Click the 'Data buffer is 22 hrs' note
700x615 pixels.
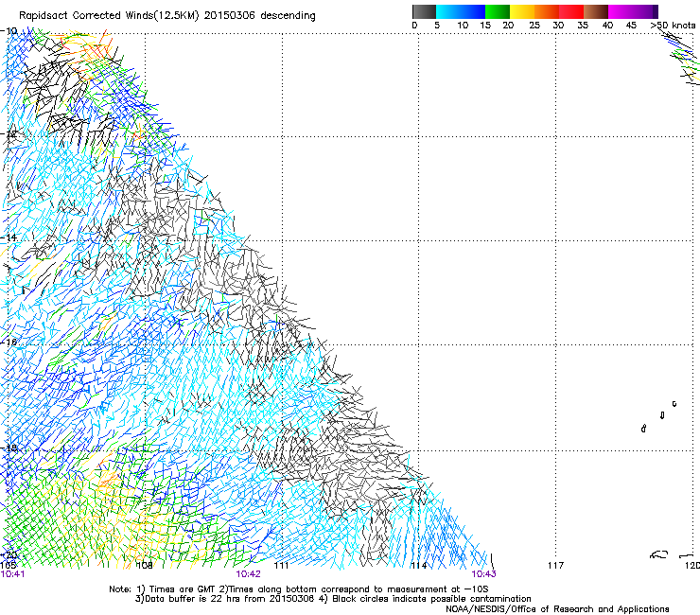[333, 599]
